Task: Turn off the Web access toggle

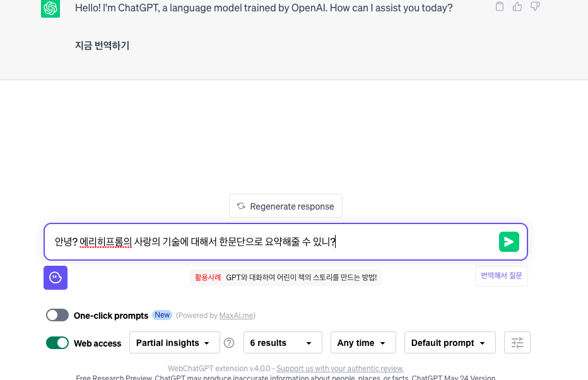Action: coord(57,343)
